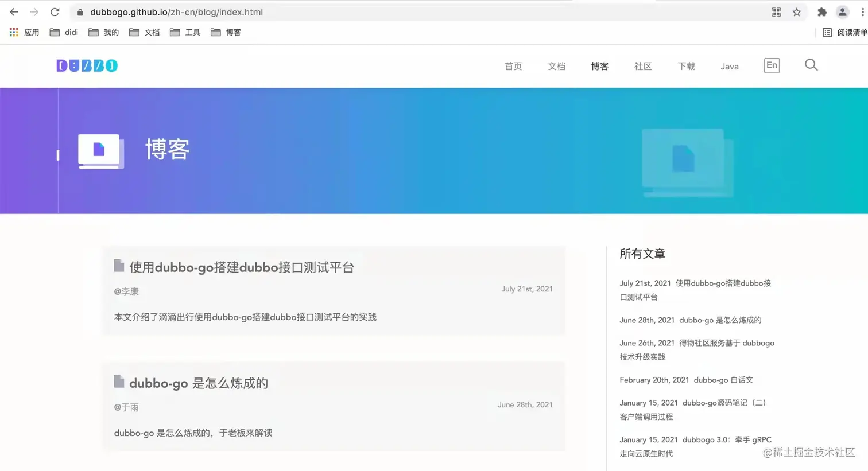Click the 所有文章 sidebar heading
The image size is (868, 471).
click(642, 254)
